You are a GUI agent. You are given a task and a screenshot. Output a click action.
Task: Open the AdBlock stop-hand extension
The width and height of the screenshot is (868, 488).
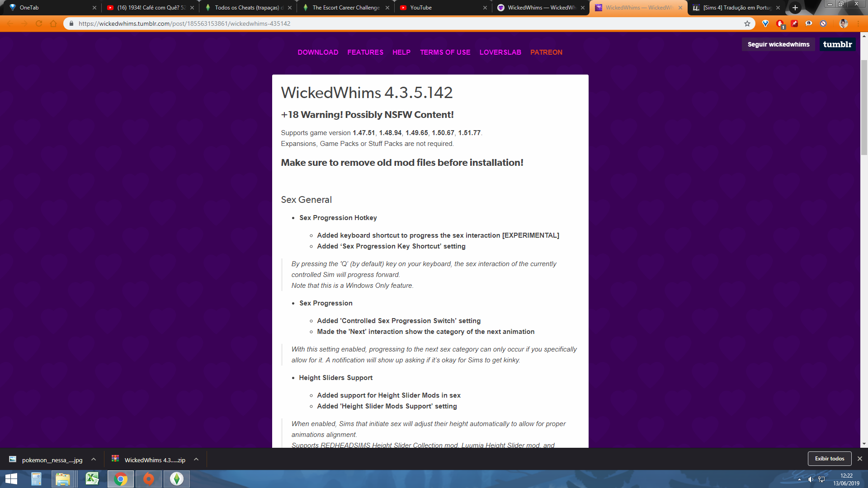point(780,23)
